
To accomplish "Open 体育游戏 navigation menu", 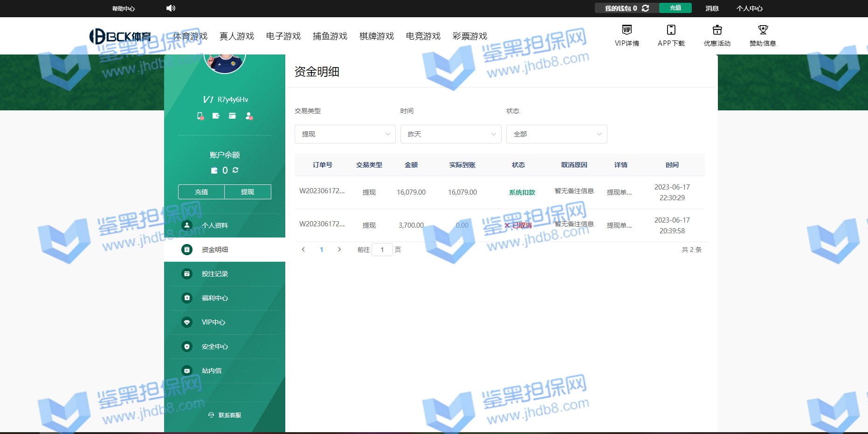I will pos(190,36).
